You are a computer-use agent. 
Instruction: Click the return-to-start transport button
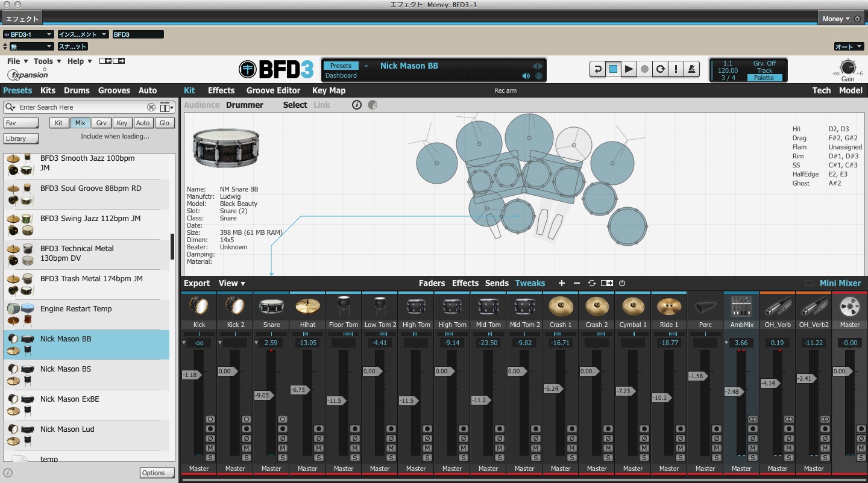click(597, 69)
